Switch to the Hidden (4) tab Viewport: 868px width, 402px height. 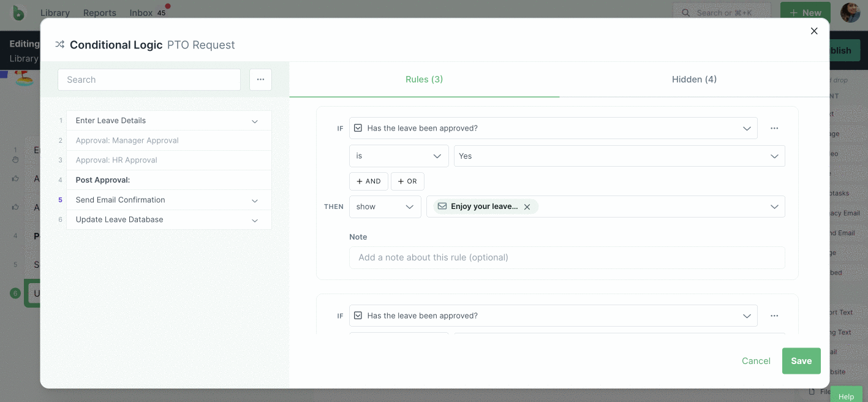pos(694,79)
